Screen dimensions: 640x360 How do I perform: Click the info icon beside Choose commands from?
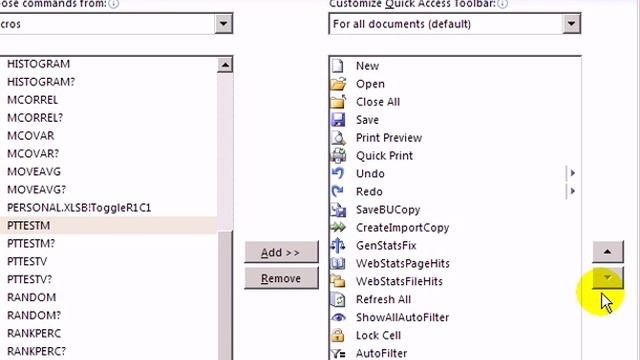pyautogui.click(x=113, y=4)
